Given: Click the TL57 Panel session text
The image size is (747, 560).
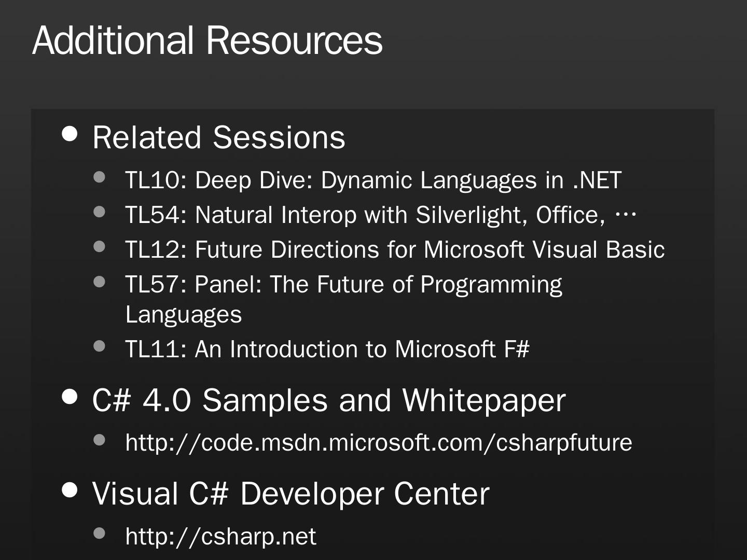Looking at the screenshot, I should click(x=343, y=285).
